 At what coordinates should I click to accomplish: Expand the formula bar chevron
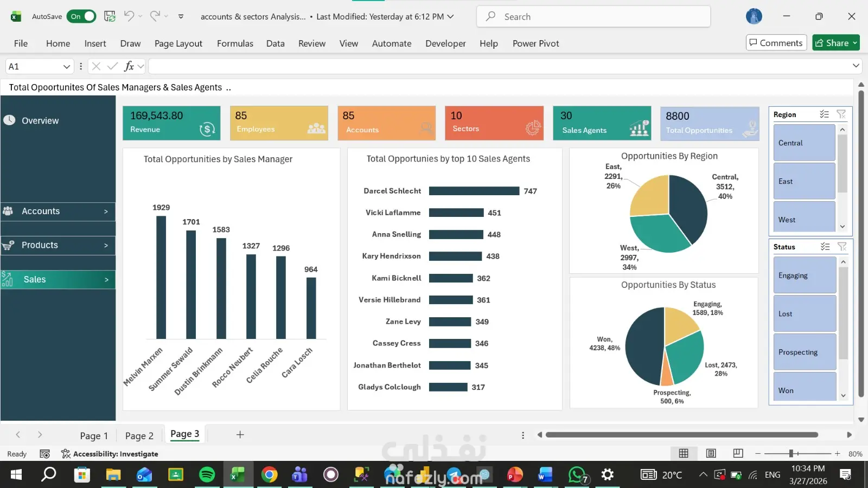[x=856, y=66]
